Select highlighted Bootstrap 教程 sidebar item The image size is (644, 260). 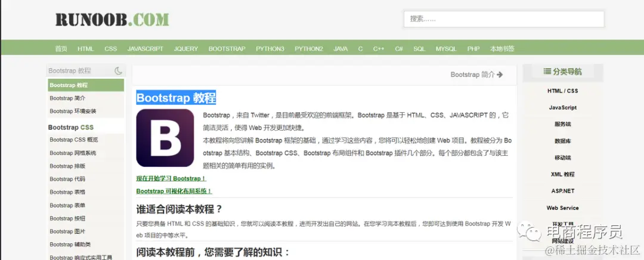pos(86,85)
